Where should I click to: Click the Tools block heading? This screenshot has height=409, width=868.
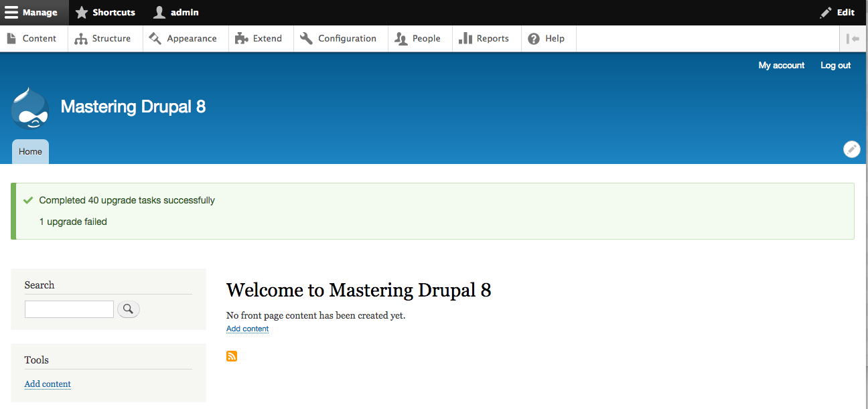click(37, 360)
